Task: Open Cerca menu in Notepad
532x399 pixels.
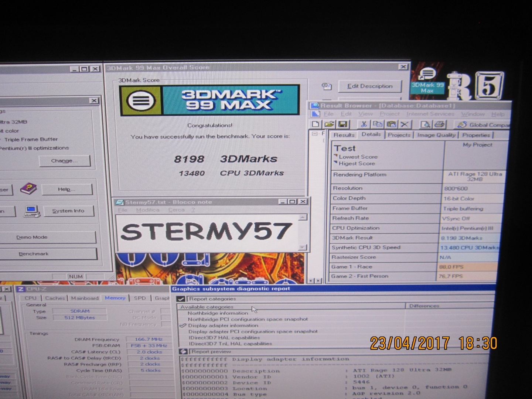Action: (x=176, y=210)
